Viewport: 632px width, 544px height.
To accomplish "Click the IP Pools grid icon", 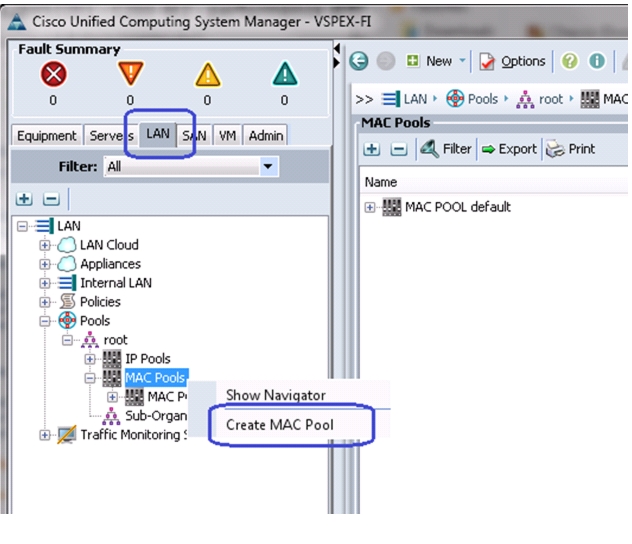I will 112,359.
